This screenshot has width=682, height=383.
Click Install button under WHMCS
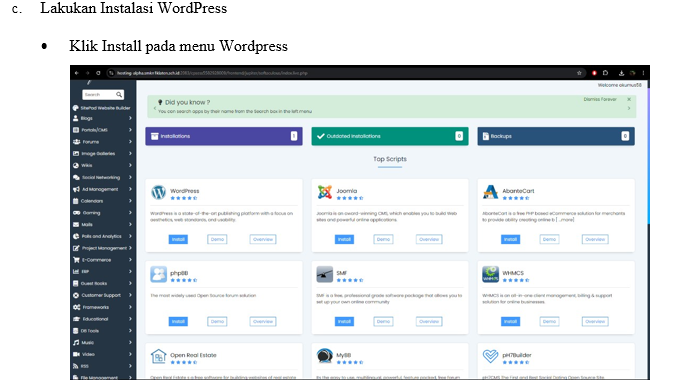(x=510, y=322)
